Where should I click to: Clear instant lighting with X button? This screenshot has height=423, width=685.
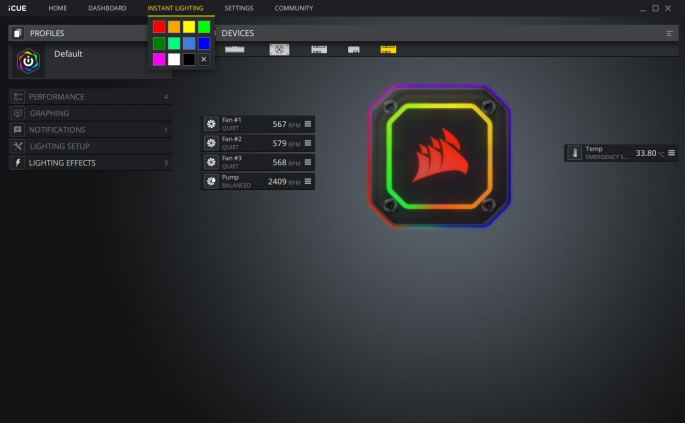(204, 59)
